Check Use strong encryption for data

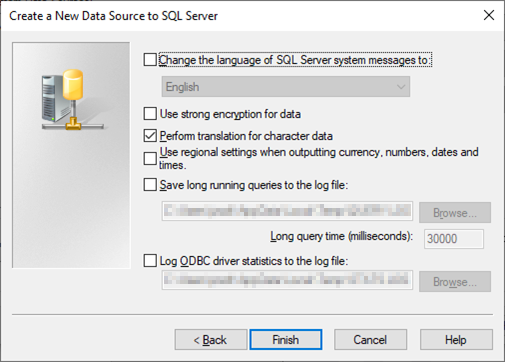tap(150, 114)
